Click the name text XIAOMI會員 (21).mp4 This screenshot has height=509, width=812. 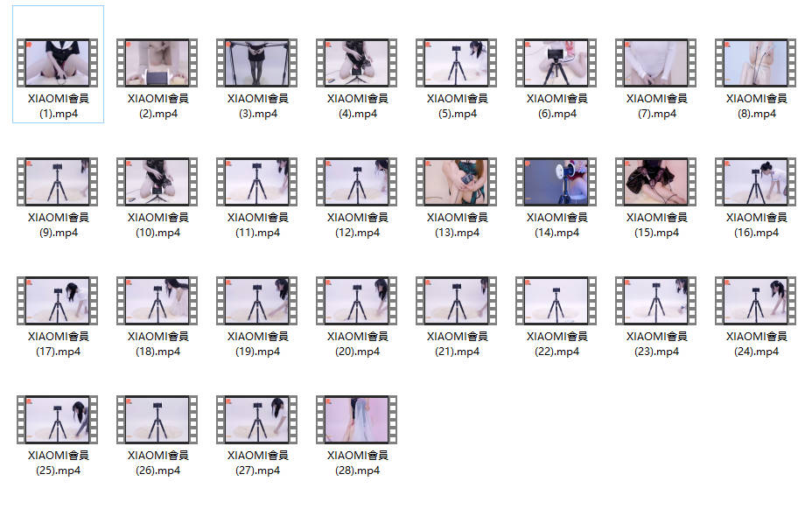tap(458, 345)
